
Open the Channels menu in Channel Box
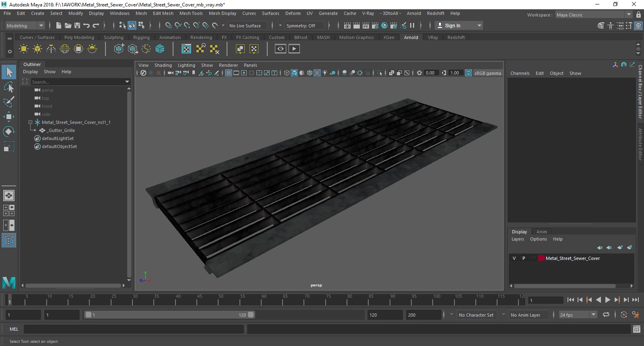coord(520,73)
